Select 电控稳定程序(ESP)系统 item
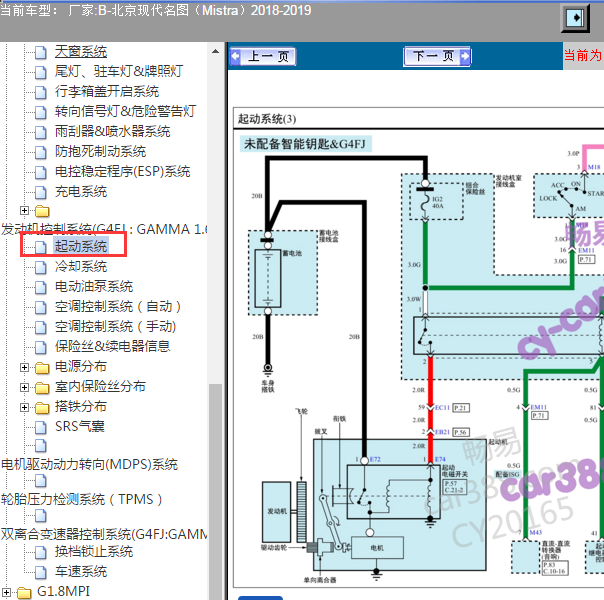604x600 pixels. pos(122,172)
